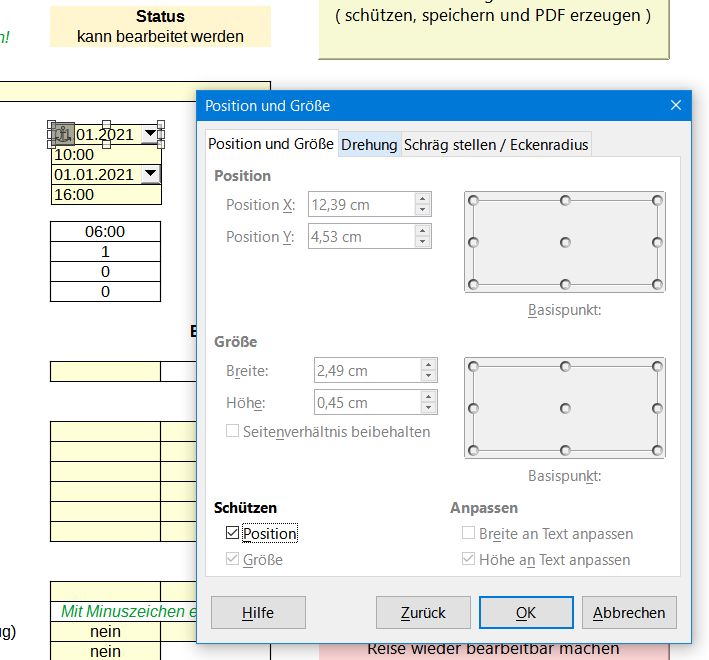
Task: Click the 16:00 time cell
Action: pos(105,194)
